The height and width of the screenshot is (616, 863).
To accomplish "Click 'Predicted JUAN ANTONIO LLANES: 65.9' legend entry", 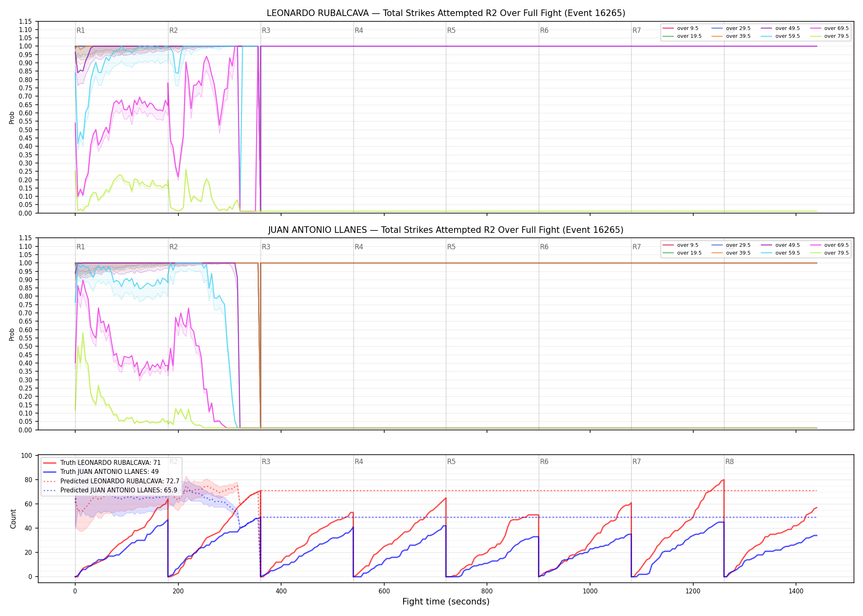I will click(x=110, y=490).
